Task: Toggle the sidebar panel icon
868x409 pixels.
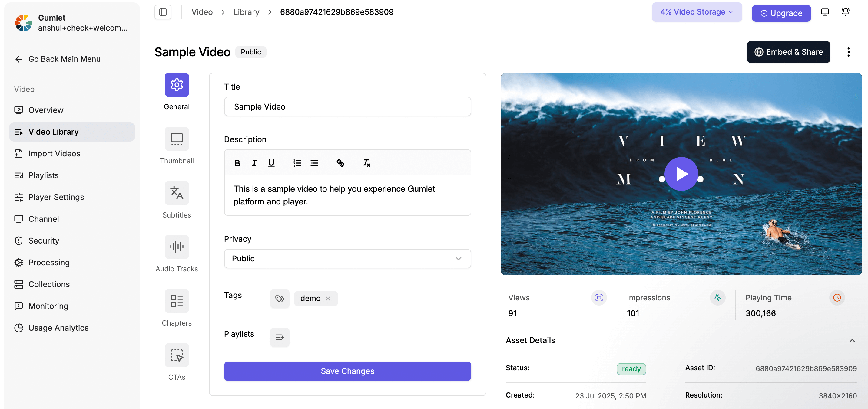Action: pyautogui.click(x=163, y=12)
